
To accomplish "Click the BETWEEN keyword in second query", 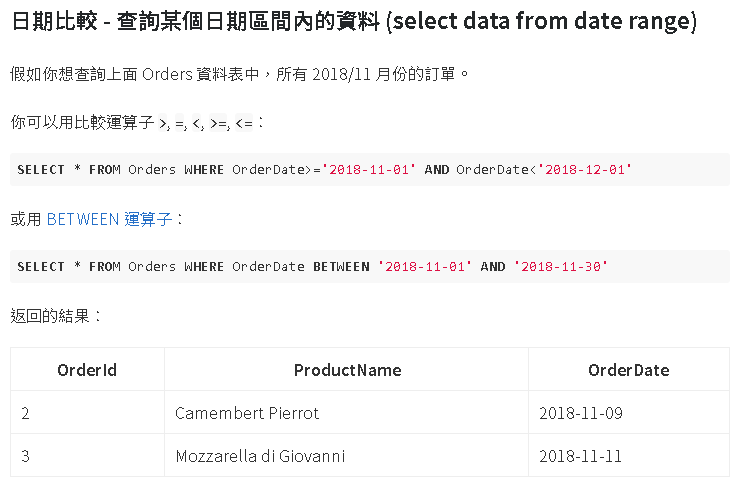I will coord(341,266).
